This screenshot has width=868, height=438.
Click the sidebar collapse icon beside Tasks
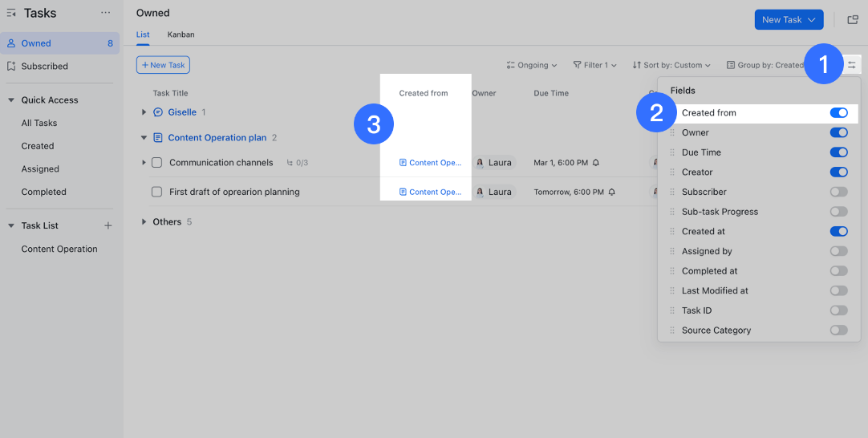click(x=11, y=13)
